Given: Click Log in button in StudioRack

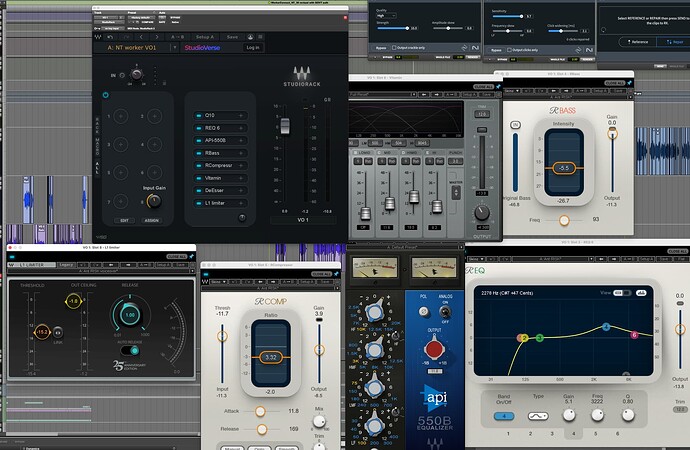Looking at the screenshot, I should pos(253,48).
